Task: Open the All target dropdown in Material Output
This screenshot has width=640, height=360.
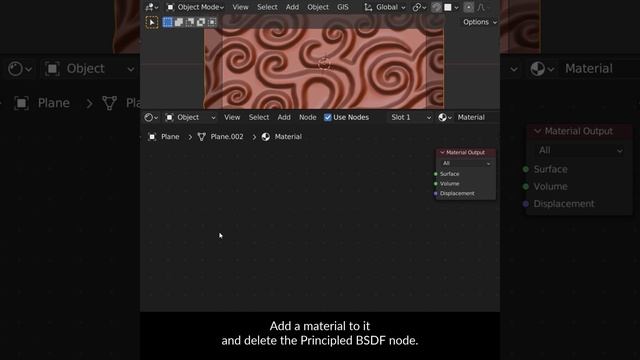Action: point(466,163)
